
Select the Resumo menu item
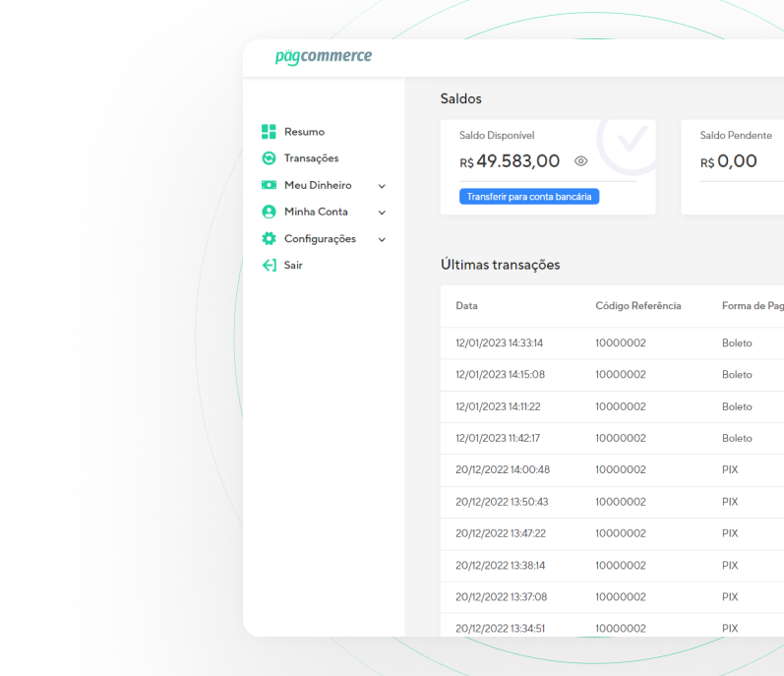(304, 132)
